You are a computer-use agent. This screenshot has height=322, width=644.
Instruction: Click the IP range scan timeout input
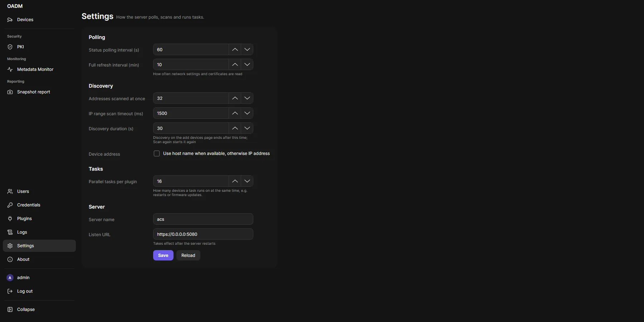(191, 113)
